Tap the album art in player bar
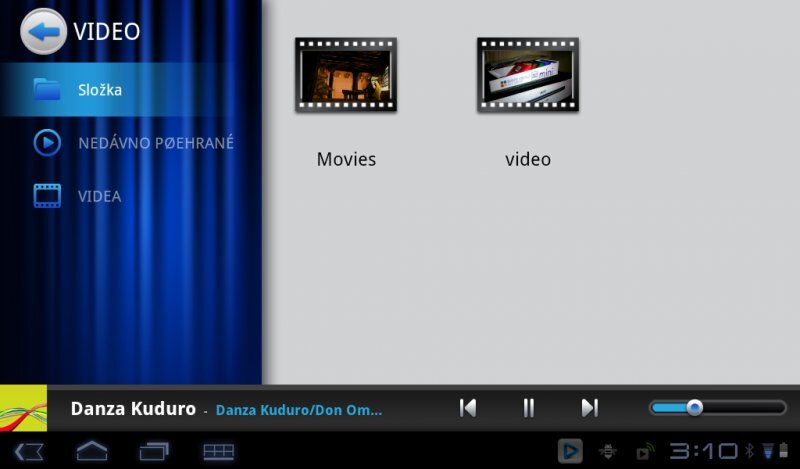800x469 pixels. (x=23, y=408)
